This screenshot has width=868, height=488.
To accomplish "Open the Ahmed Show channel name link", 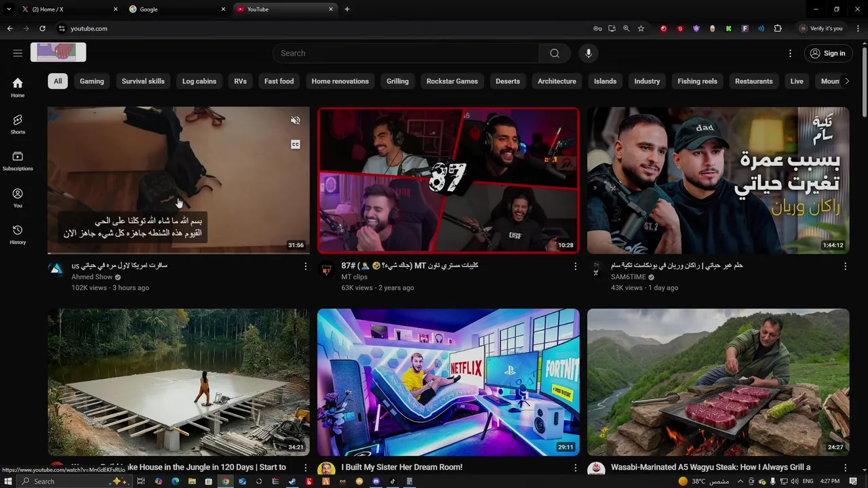I will pos(92,277).
